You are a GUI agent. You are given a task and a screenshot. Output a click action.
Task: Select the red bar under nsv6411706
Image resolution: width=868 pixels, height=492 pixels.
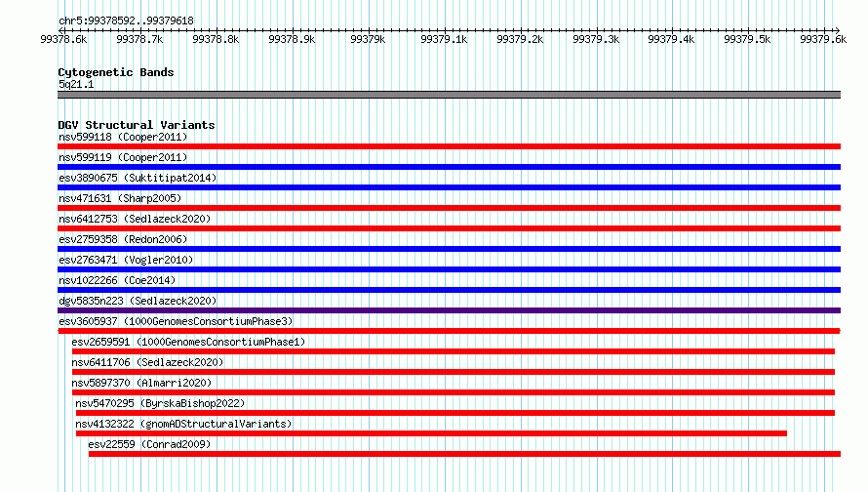453,372
